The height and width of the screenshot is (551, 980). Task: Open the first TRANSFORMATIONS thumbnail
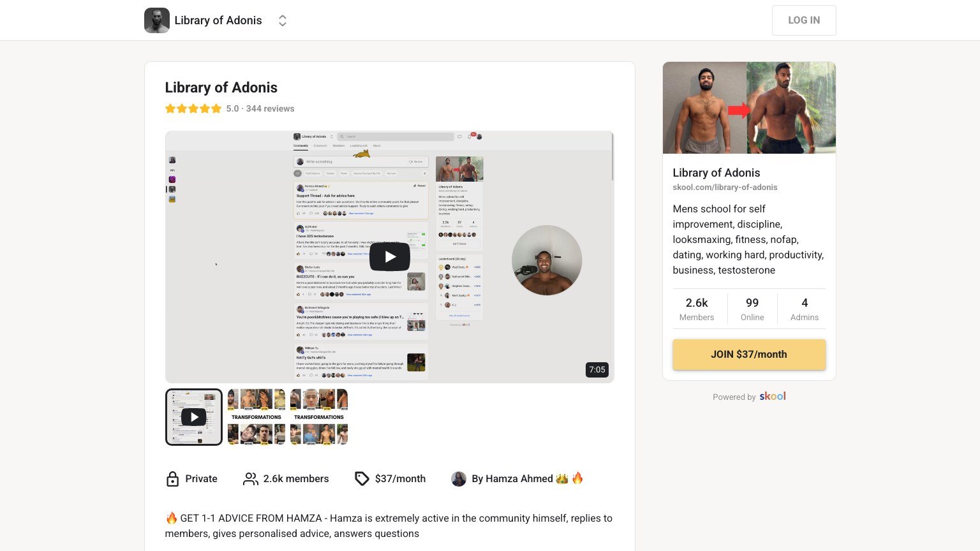[x=256, y=417]
